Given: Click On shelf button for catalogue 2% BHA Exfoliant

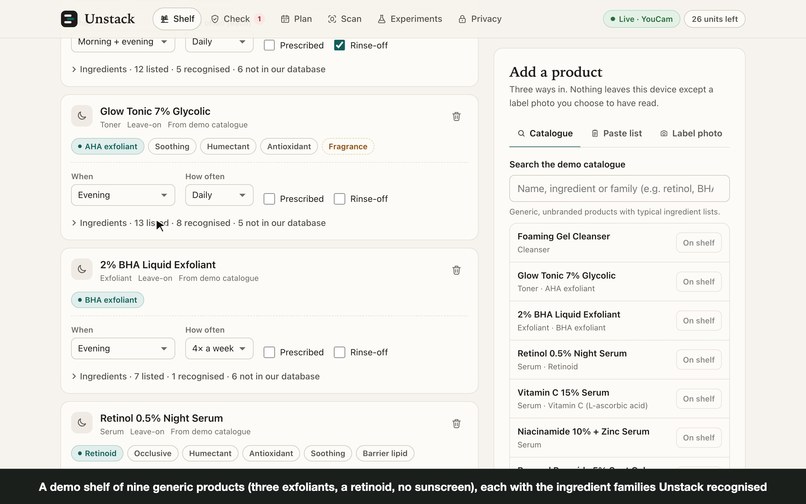Looking at the screenshot, I should (699, 321).
